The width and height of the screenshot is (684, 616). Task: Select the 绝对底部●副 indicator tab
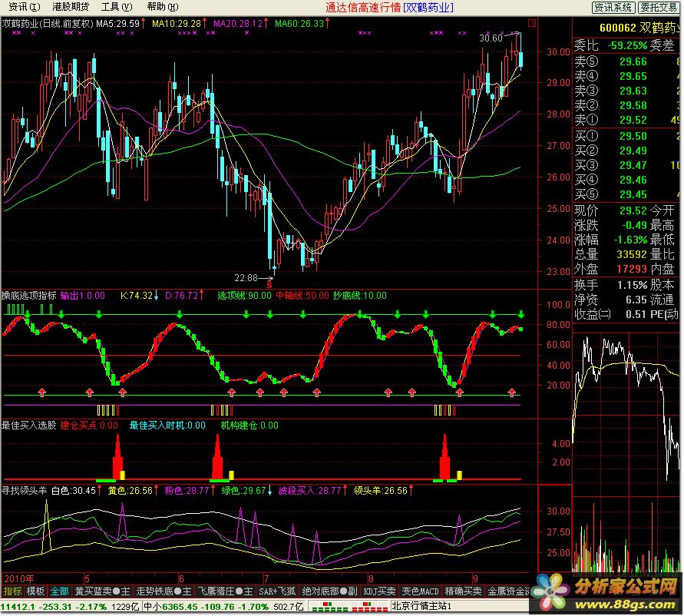tap(329, 591)
